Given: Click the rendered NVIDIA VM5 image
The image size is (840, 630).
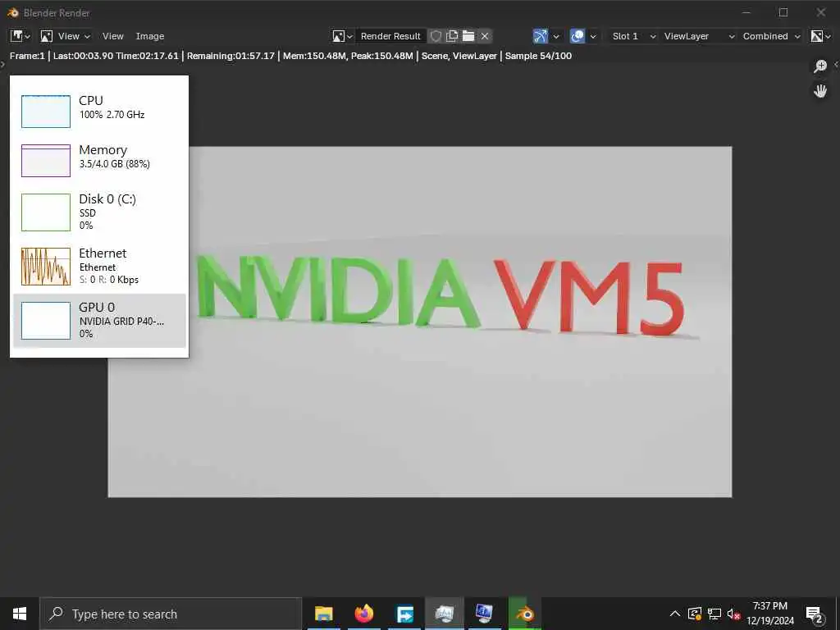Looking at the screenshot, I should pyautogui.click(x=419, y=322).
